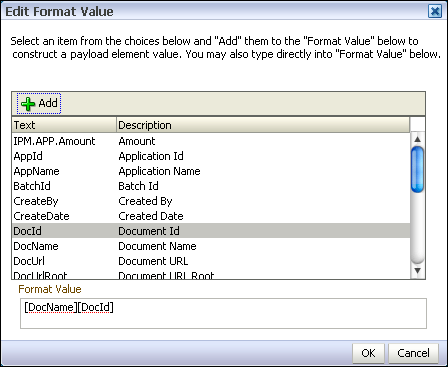Confirm with the OK button
Screen dimensions: 448x367
click(x=368, y=353)
